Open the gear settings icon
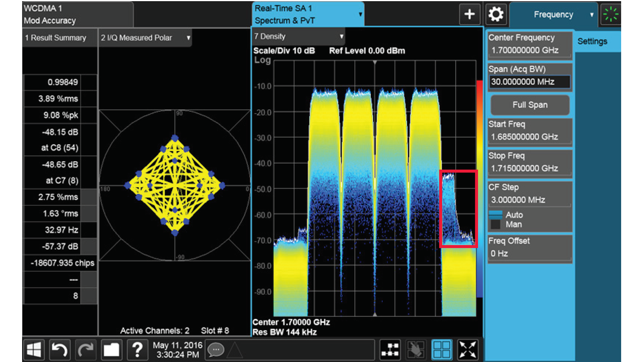The image size is (644, 362). (x=495, y=14)
